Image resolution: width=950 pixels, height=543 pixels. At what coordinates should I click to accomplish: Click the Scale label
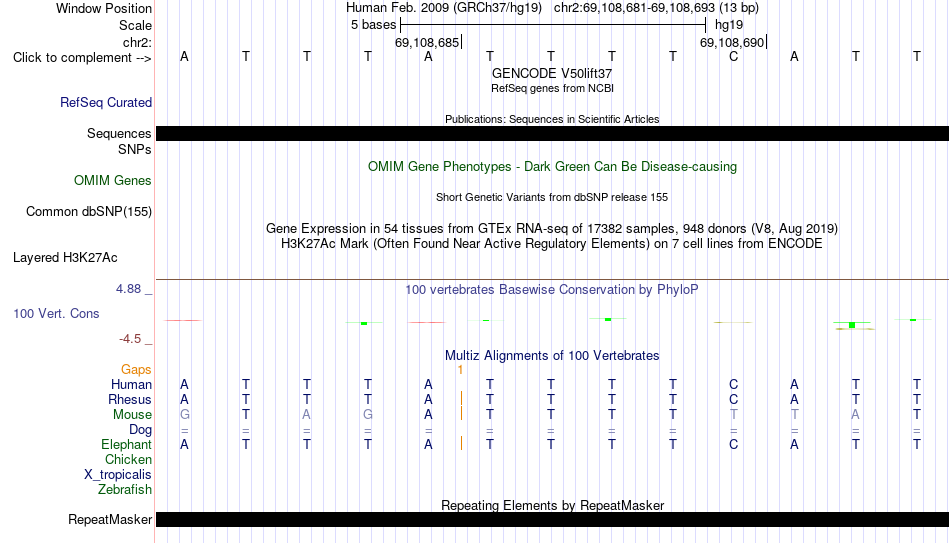(136, 25)
